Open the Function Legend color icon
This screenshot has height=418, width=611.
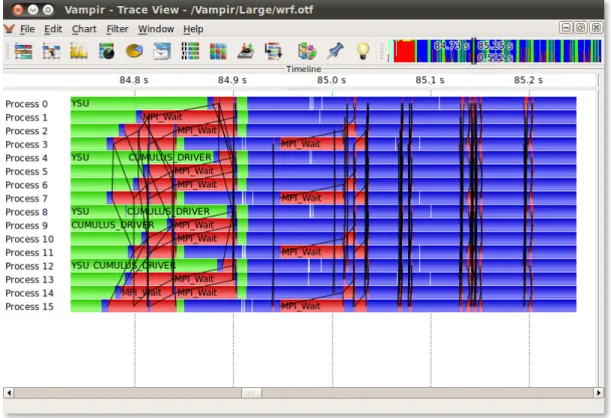pyautogui.click(x=307, y=51)
